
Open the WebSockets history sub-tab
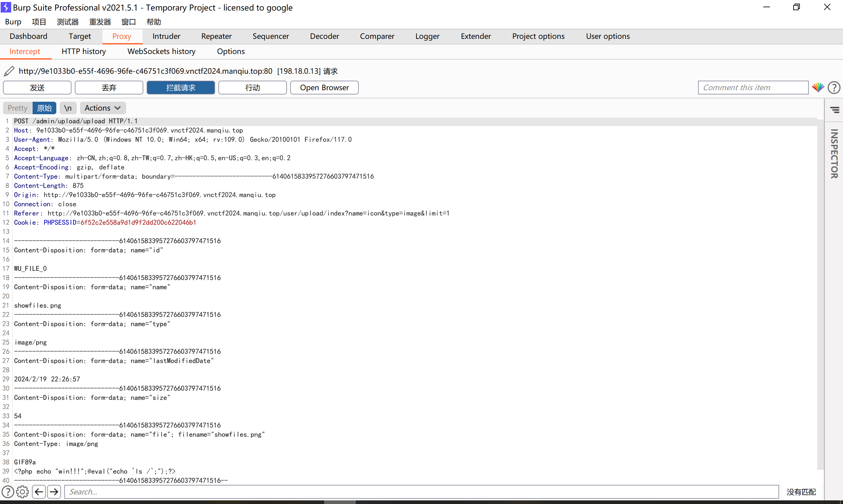point(161,51)
